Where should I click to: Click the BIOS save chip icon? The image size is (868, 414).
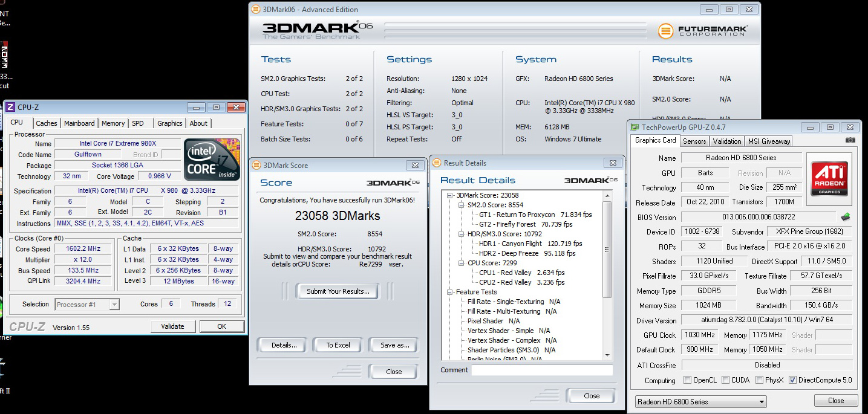click(x=846, y=217)
